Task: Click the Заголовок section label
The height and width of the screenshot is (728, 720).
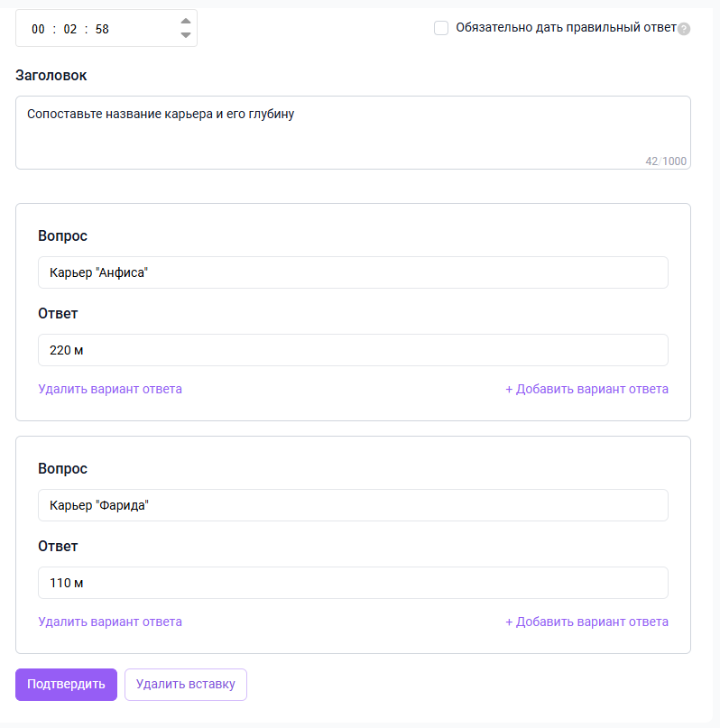Action: click(x=51, y=76)
